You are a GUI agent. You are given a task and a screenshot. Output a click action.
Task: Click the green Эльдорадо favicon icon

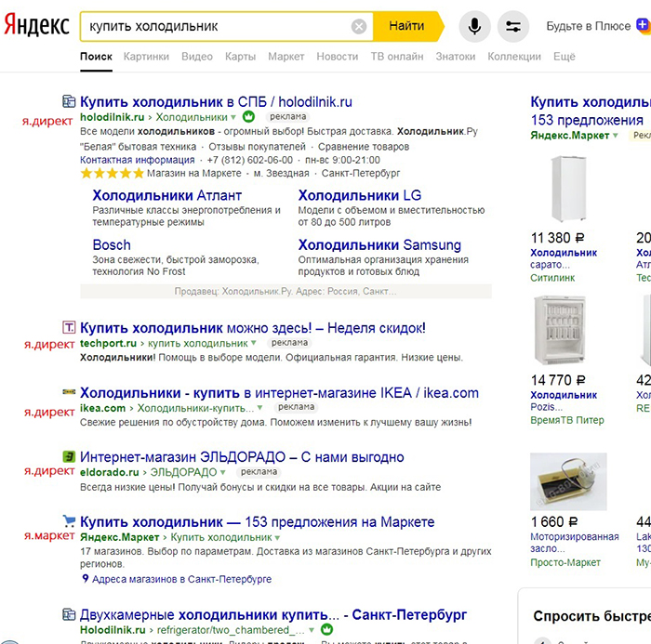coord(69,456)
